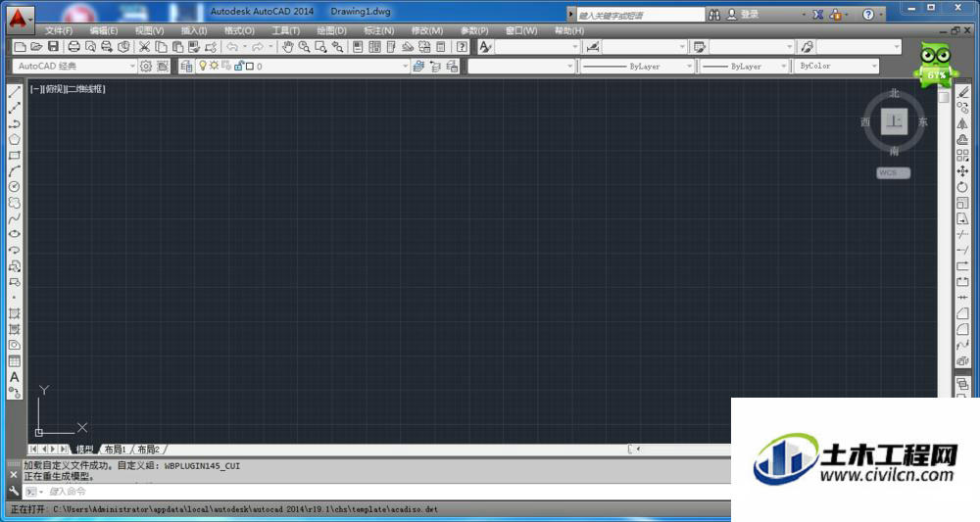Click the [-] viewport control

click(35, 89)
